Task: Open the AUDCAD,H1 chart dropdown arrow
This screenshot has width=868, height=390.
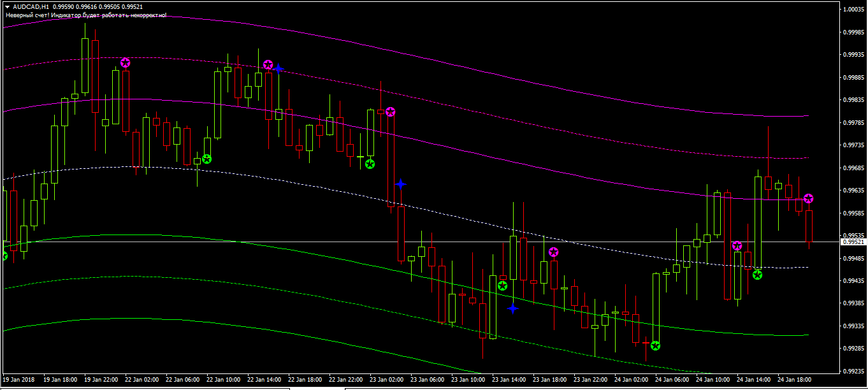Action: tap(7, 6)
